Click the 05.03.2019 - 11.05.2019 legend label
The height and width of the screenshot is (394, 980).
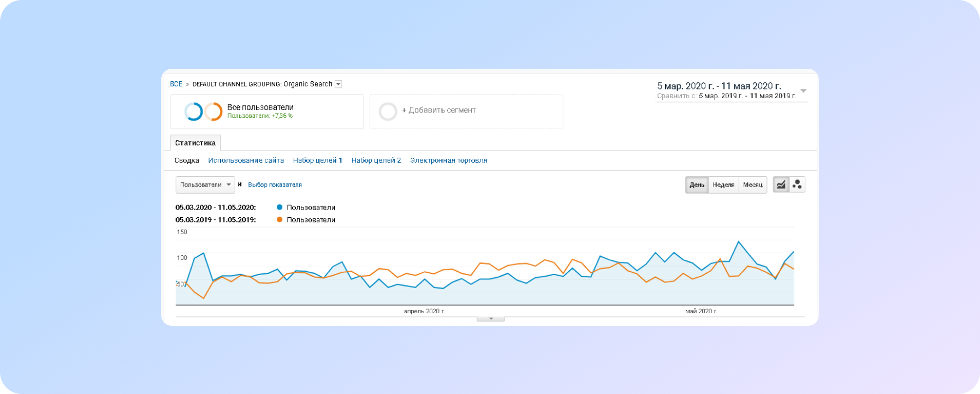[x=216, y=220]
